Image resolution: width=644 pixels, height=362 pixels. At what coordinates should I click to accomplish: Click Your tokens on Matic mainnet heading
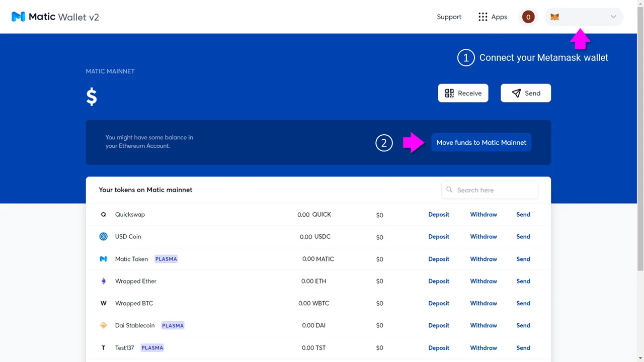145,190
